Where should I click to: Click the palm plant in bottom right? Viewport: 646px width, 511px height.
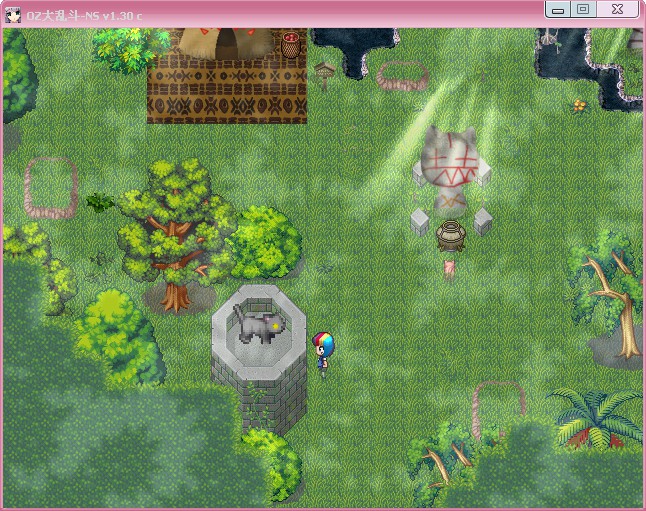point(595,419)
